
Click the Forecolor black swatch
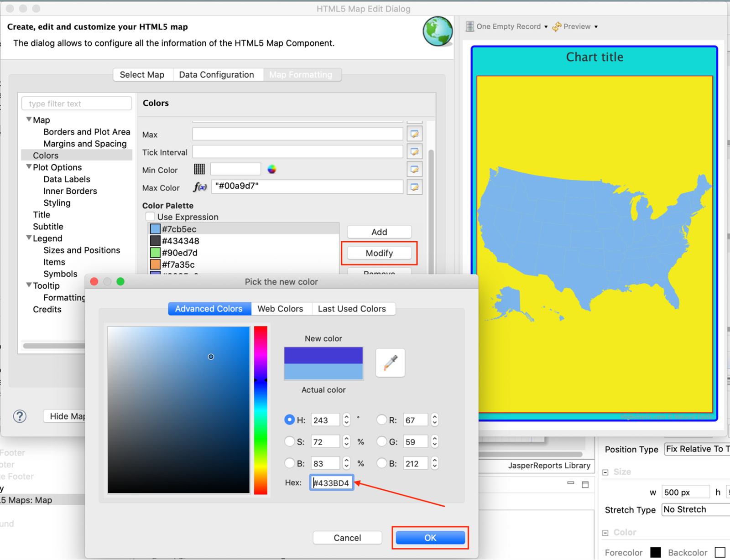click(656, 552)
